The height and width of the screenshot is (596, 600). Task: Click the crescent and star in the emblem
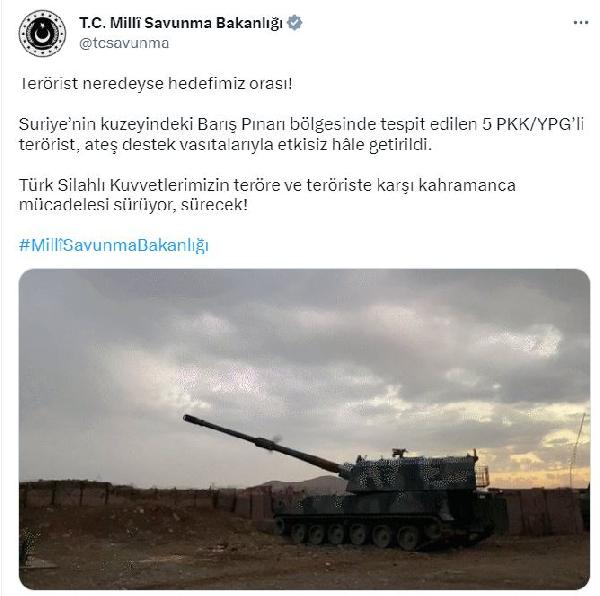(x=41, y=34)
